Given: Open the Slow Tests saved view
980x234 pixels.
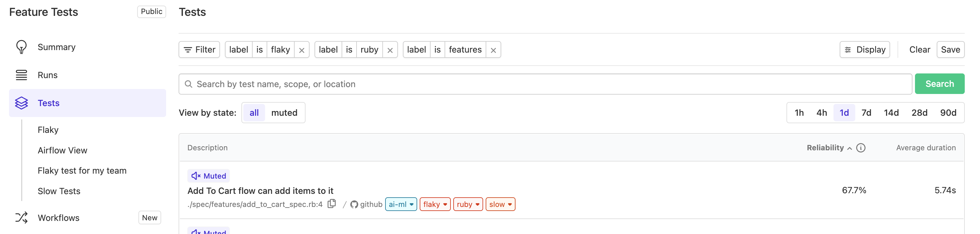Looking at the screenshot, I should (x=59, y=191).
